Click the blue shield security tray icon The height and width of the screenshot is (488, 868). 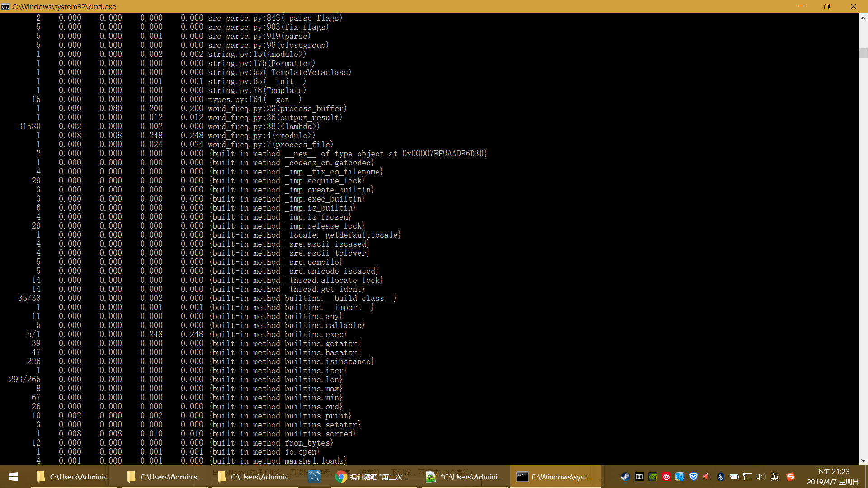pos(693,477)
